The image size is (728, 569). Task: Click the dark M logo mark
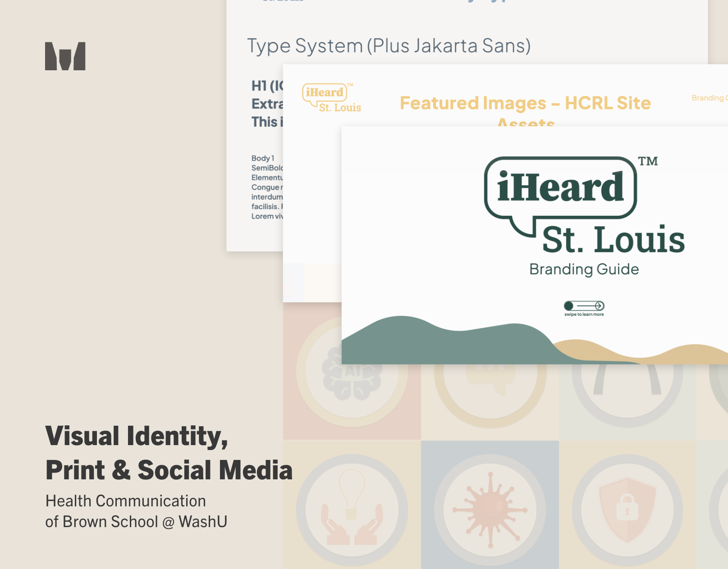[x=65, y=56]
